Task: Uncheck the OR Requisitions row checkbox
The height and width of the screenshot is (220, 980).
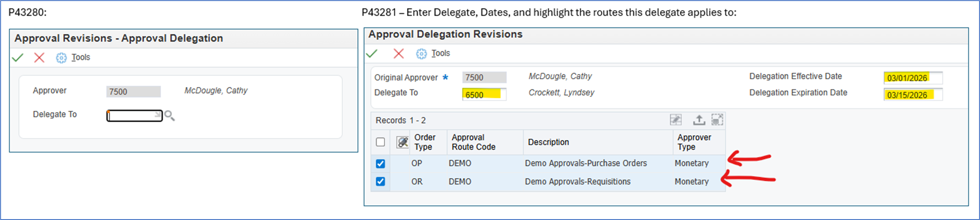Action: [x=380, y=181]
